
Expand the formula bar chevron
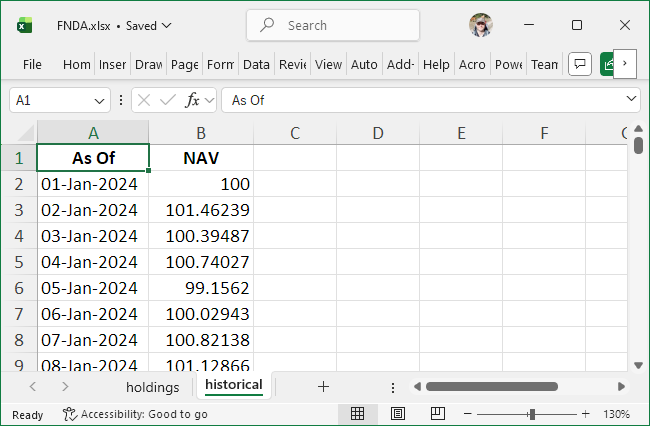tap(631, 99)
